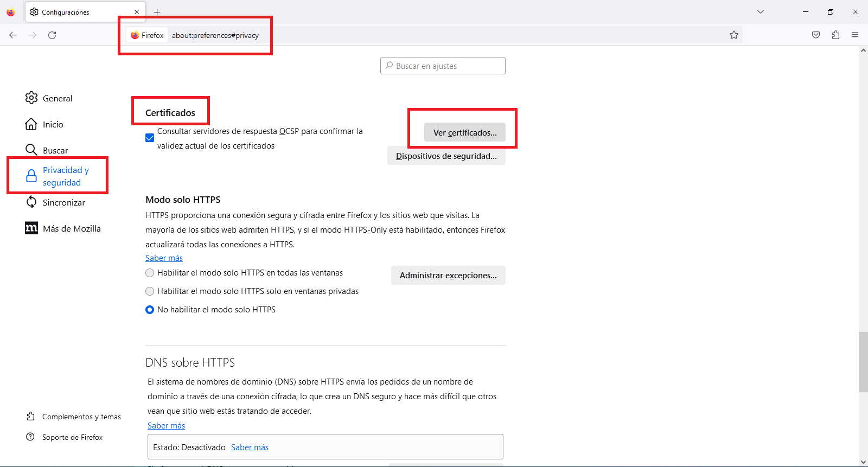Viewport: 868px width, 467px height.
Task: Open Saber más link next to Estado: Desactivado
Action: point(250,447)
